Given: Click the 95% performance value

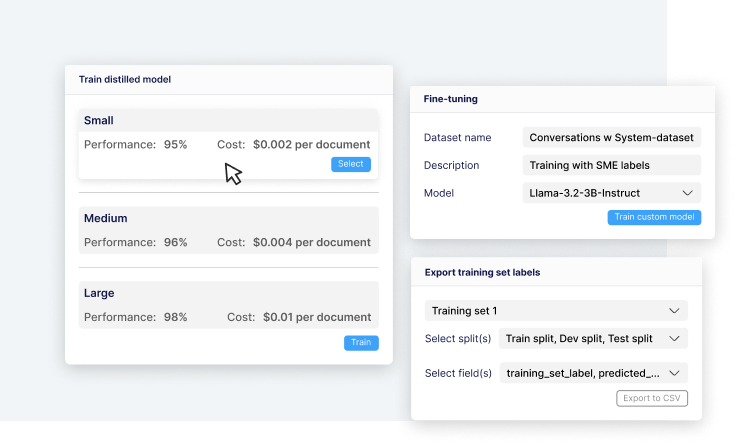Looking at the screenshot, I should pyautogui.click(x=176, y=144).
